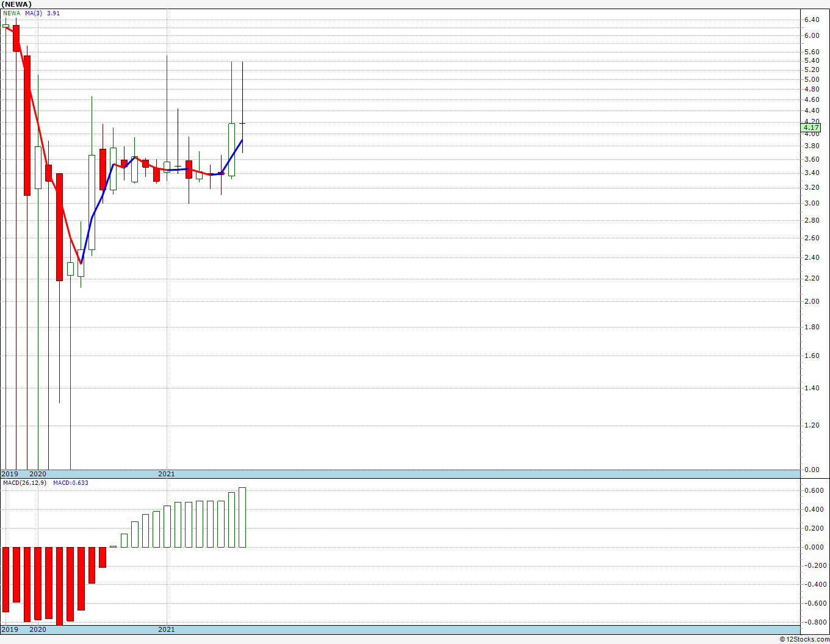Click the MACD:0.633 value readout
The image size is (830, 644).
point(71,483)
